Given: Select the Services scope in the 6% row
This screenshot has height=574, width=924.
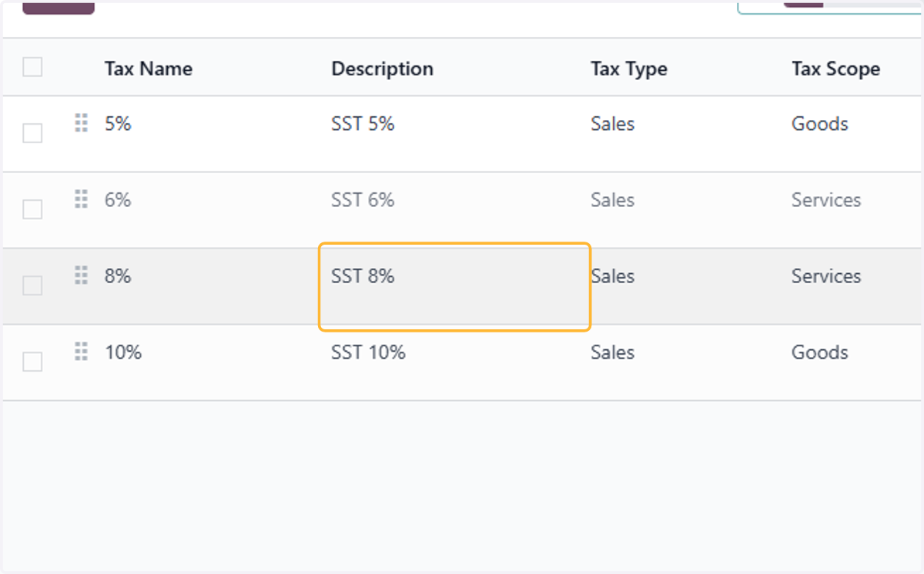Looking at the screenshot, I should 826,199.
